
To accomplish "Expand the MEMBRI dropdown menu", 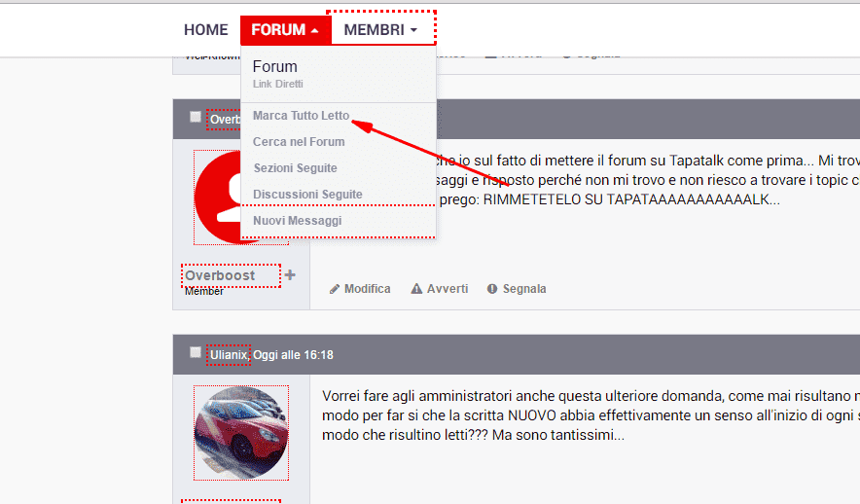I will pos(380,30).
